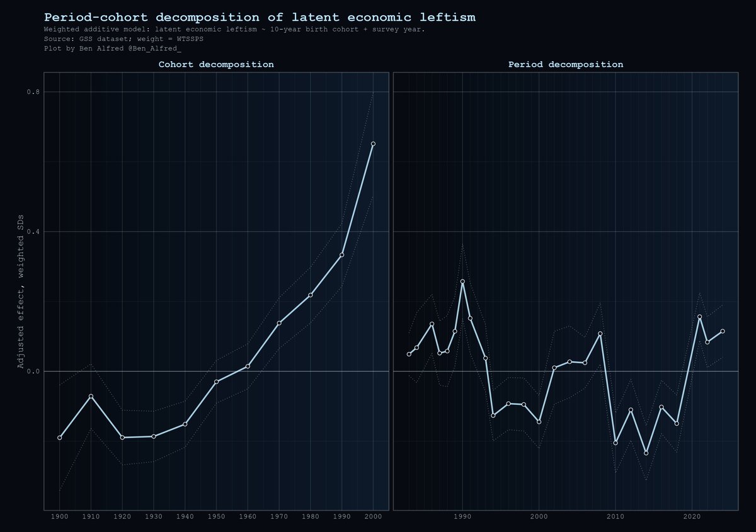Screen dimensions: 756x532
Task: Click the 1920 cohort data point
Action: [122, 438]
